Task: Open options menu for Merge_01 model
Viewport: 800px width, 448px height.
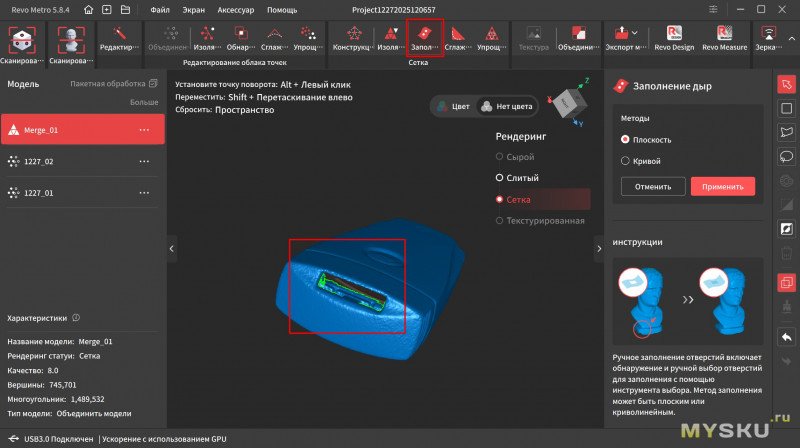Action: click(x=144, y=130)
